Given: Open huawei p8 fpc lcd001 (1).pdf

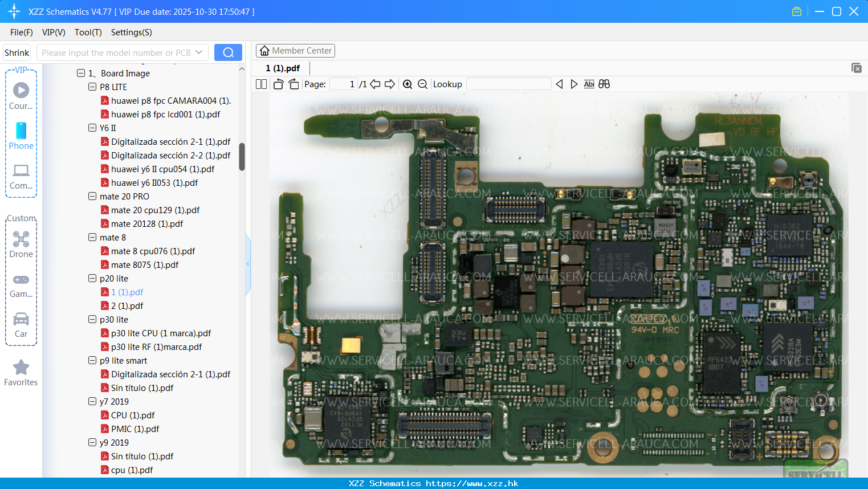Looking at the screenshot, I should tap(165, 114).
